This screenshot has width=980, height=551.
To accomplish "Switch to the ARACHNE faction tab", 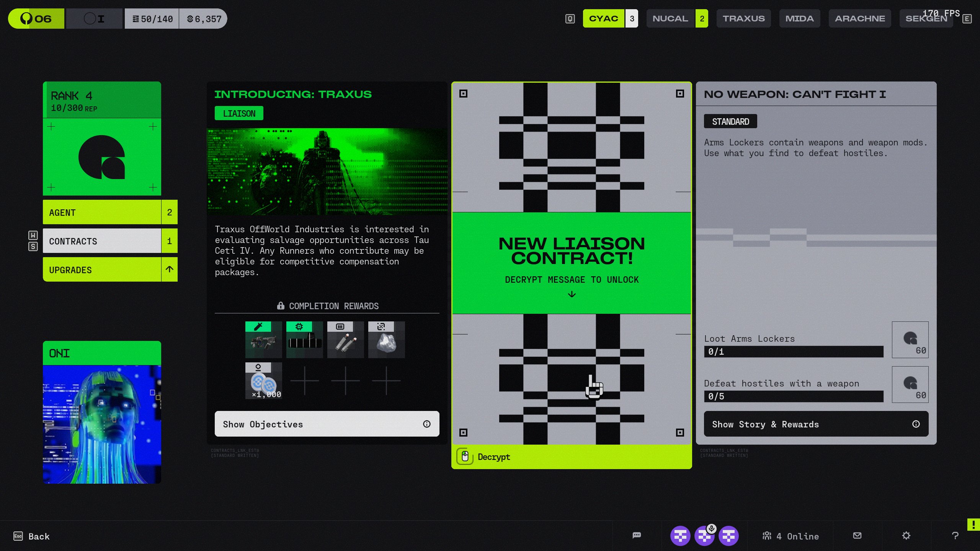I will [x=859, y=18].
